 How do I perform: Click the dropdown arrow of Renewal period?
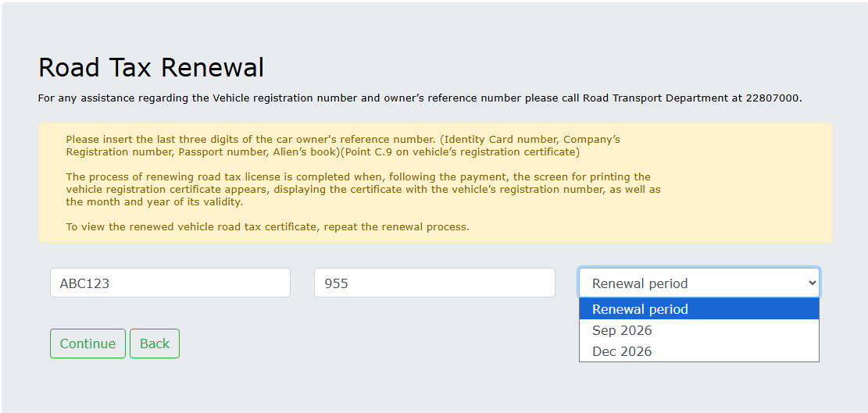[x=812, y=283]
